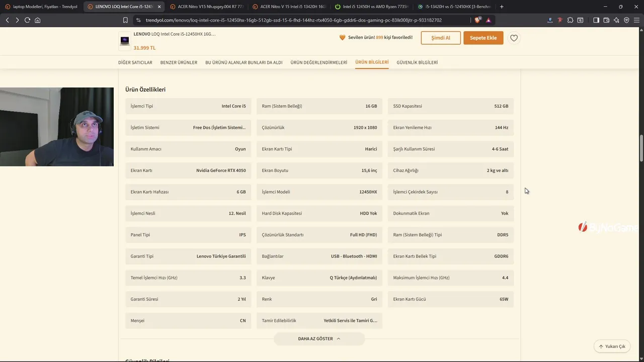Close the LENOVO LOQ tab

(159, 7)
